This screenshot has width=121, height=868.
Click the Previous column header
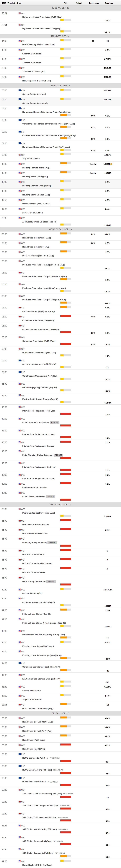click(109, 3)
